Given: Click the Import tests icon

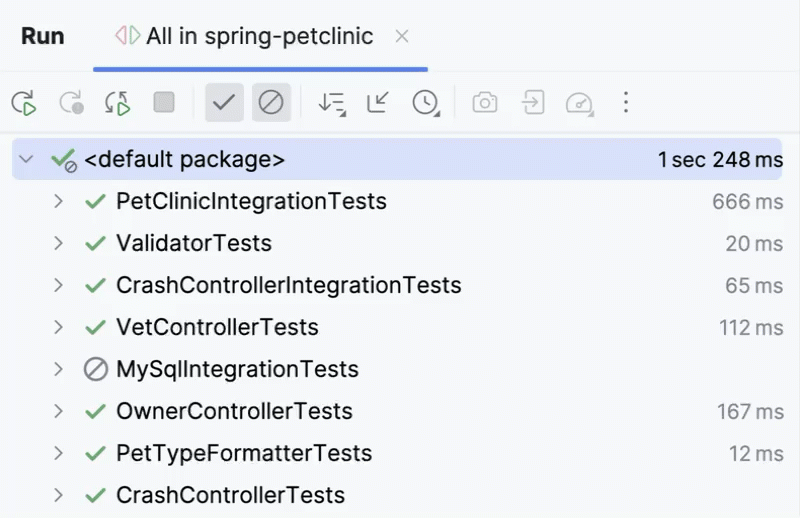Looking at the screenshot, I should [x=533, y=103].
